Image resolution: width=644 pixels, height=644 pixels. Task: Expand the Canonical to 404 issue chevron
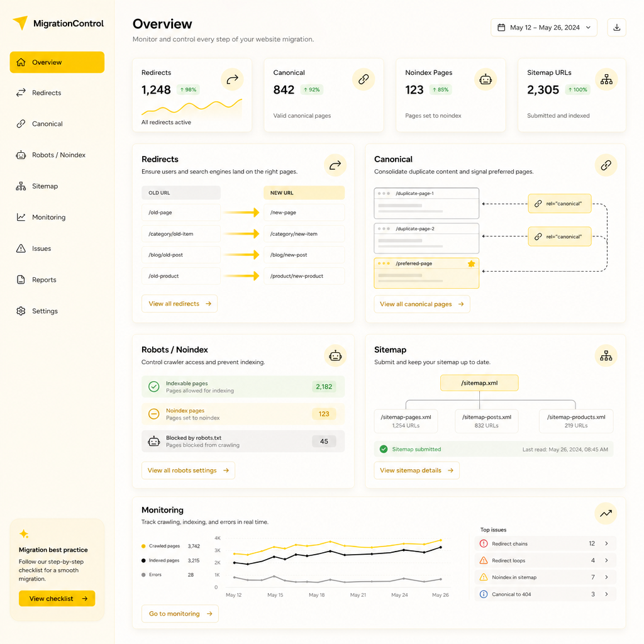607,594
